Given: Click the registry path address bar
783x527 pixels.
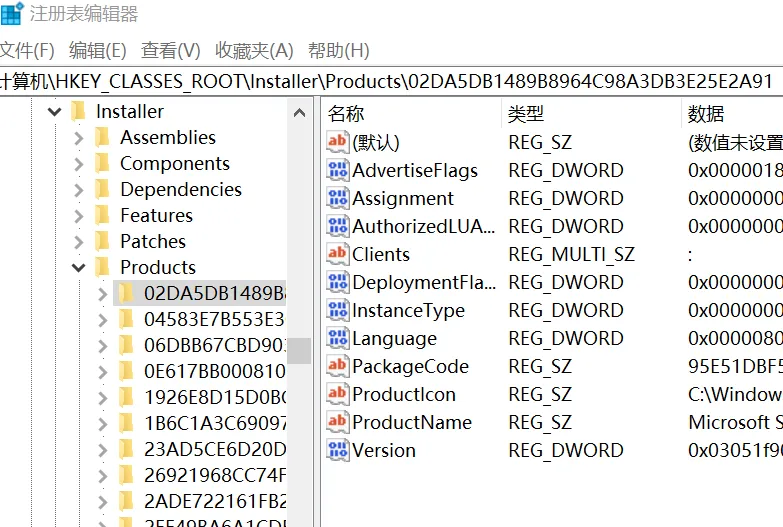Looking at the screenshot, I should click(392, 81).
